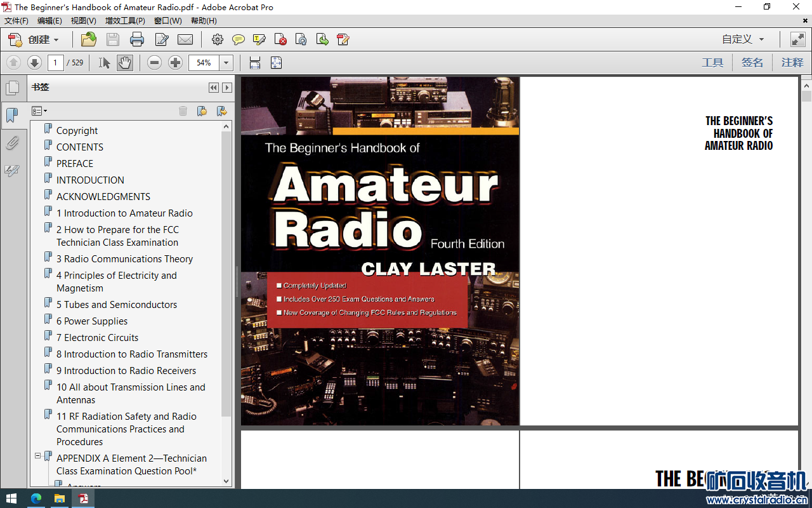Viewport: 812px width, 508px height.
Task: Open the 文件(F) menu
Action: point(16,21)
